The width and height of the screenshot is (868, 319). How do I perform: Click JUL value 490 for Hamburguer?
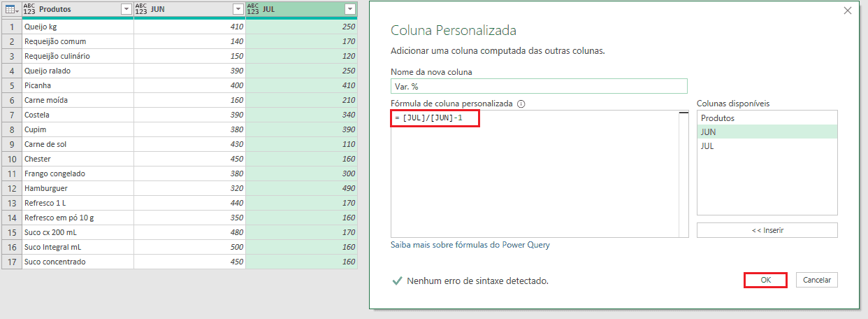301,188
